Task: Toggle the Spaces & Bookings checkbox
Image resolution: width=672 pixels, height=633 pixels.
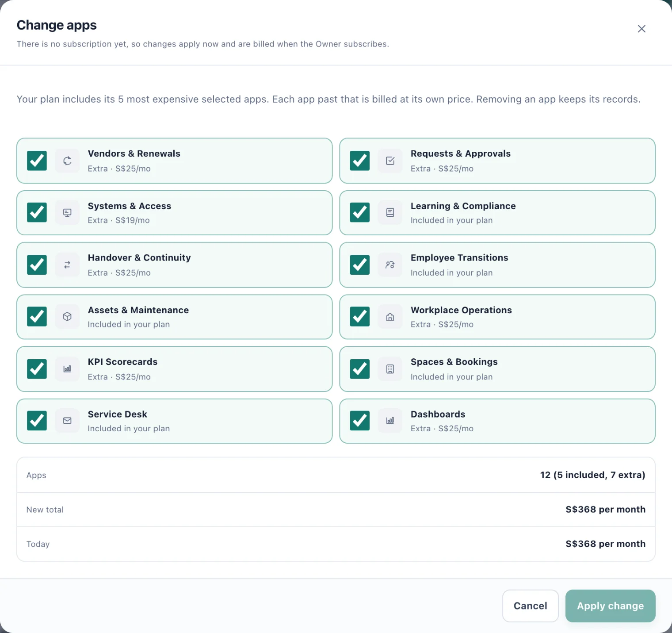Action: pos(360,369)
